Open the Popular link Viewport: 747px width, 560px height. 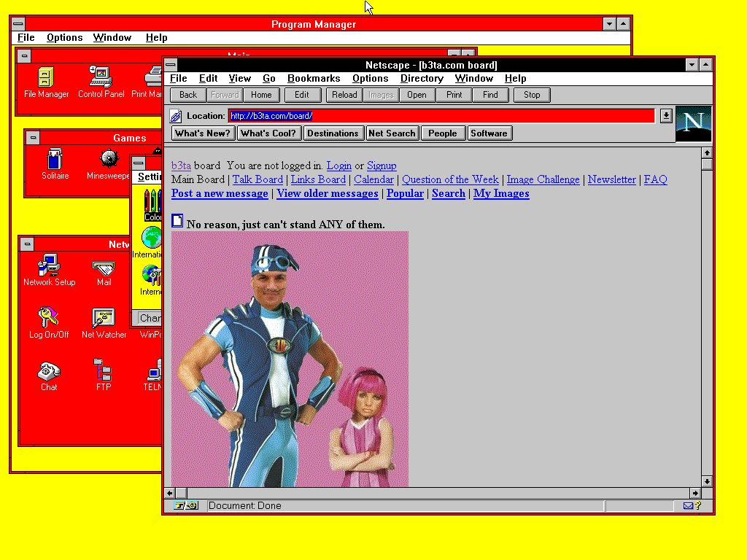[x=405, y=193]
